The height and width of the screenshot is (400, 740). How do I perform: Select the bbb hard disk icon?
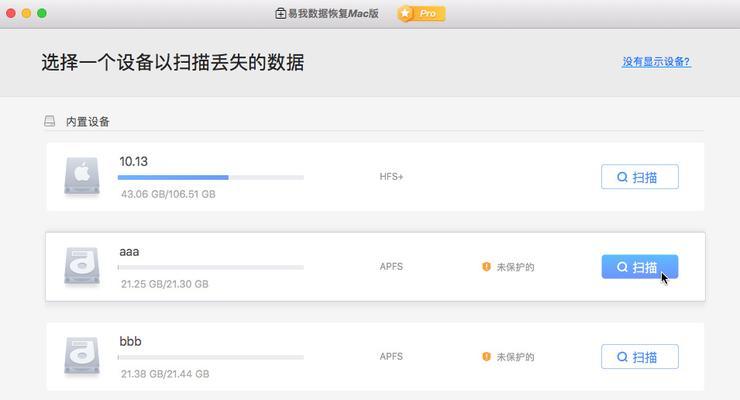pyautogui.click(x=82, y=356)
